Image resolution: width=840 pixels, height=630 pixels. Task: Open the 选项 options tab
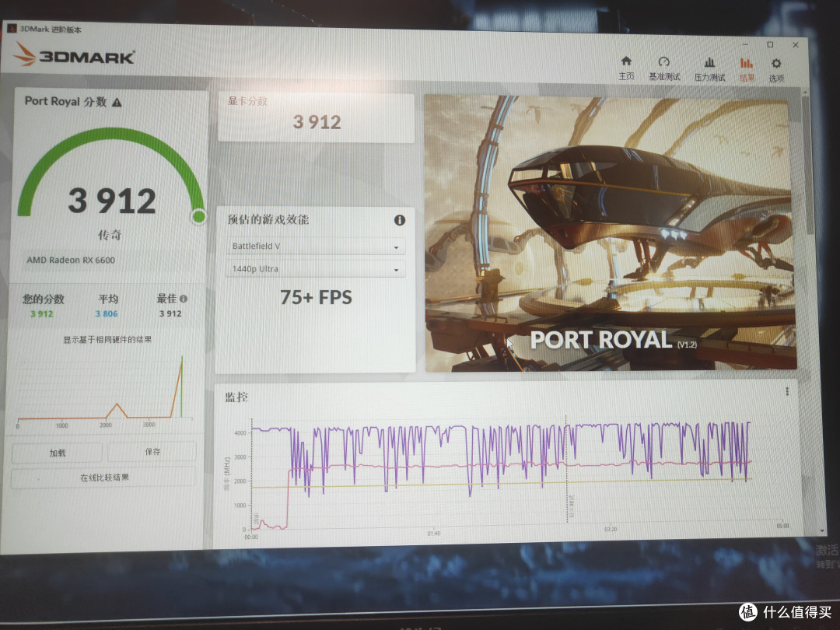click(x=776, y=71)
